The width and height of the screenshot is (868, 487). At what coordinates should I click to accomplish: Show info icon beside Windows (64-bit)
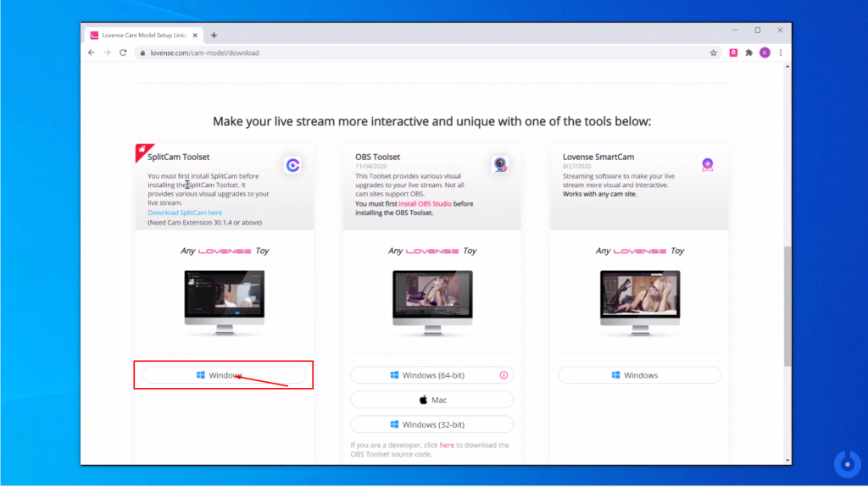pyautogui.click(x=504, y=375)
